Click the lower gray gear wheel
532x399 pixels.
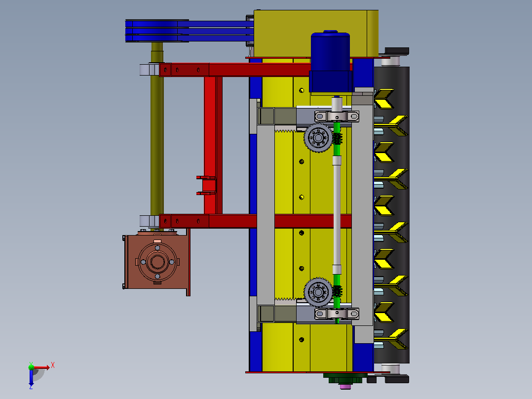tap(318, 292)
